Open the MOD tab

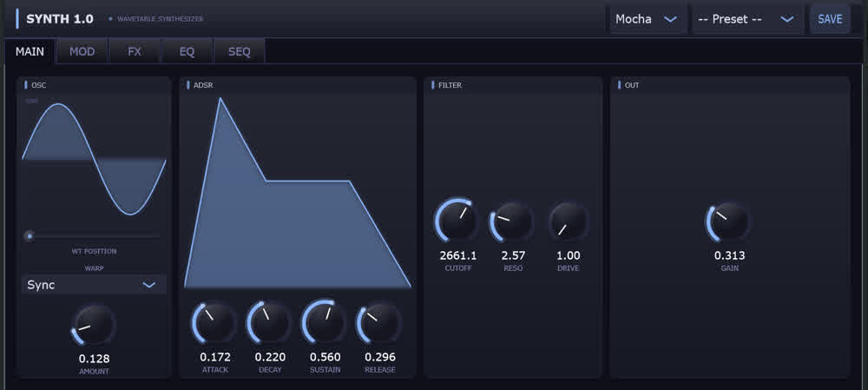pos(82,51)
